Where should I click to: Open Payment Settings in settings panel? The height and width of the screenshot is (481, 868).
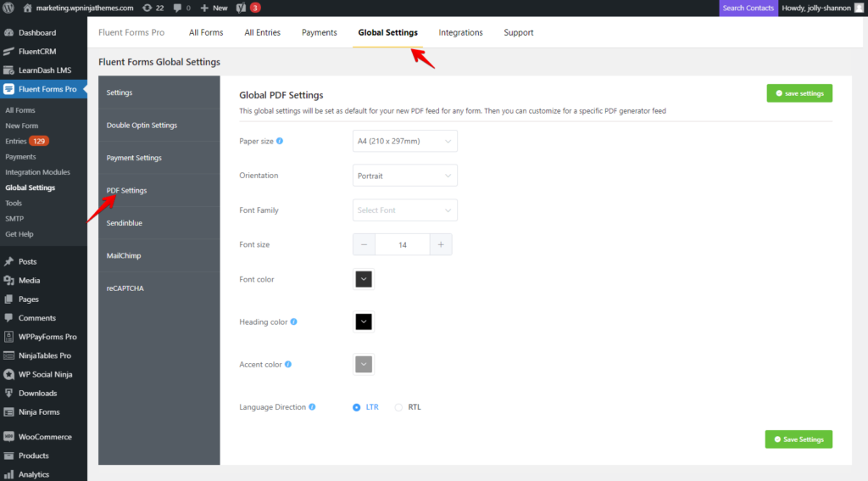[x=159, y=158]
